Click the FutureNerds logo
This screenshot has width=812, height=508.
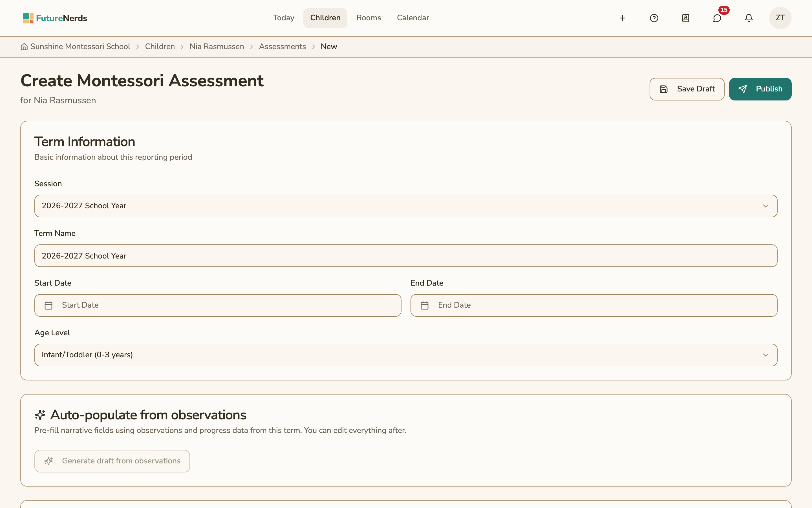55,18
